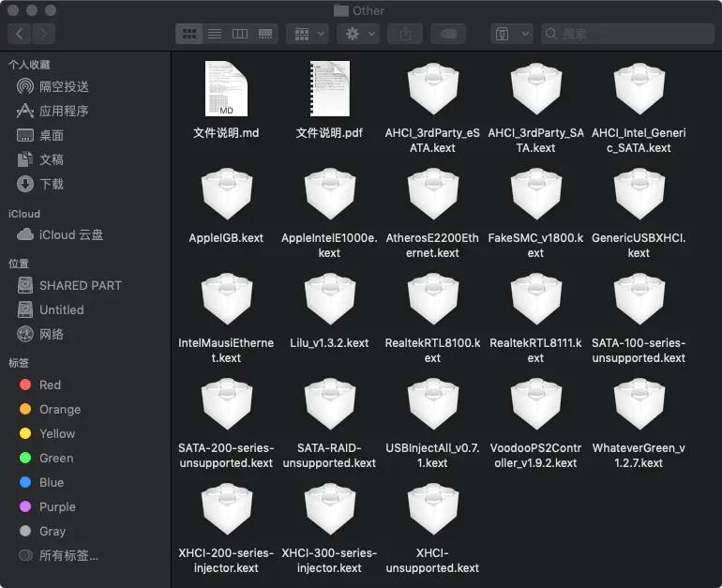The height and width of the screenshot is (588, 722).
Task: Select the Orange tag
Action: [x=51, y=409]
